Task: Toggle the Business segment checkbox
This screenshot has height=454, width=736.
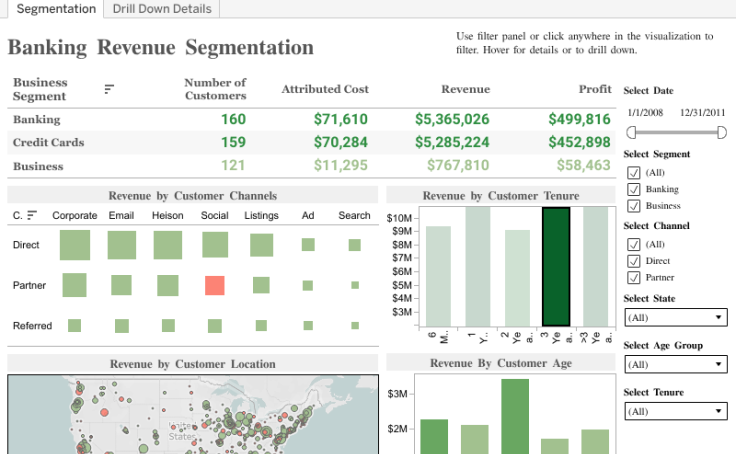Action: [633, 206]
